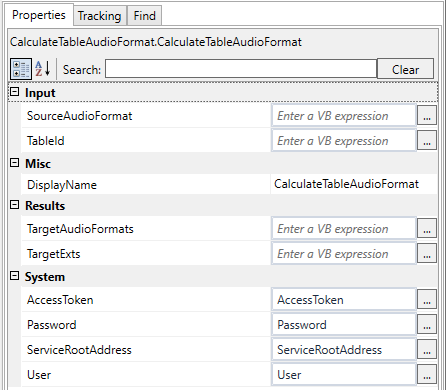Open expression editor for AccessToken
The image size is (446, 390).
point(427,300)
